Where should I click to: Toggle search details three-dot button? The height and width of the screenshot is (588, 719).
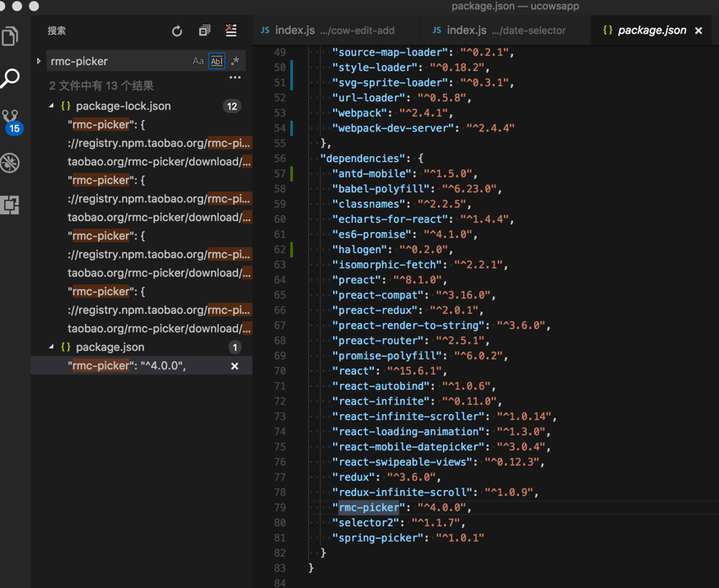click(235, 78)
